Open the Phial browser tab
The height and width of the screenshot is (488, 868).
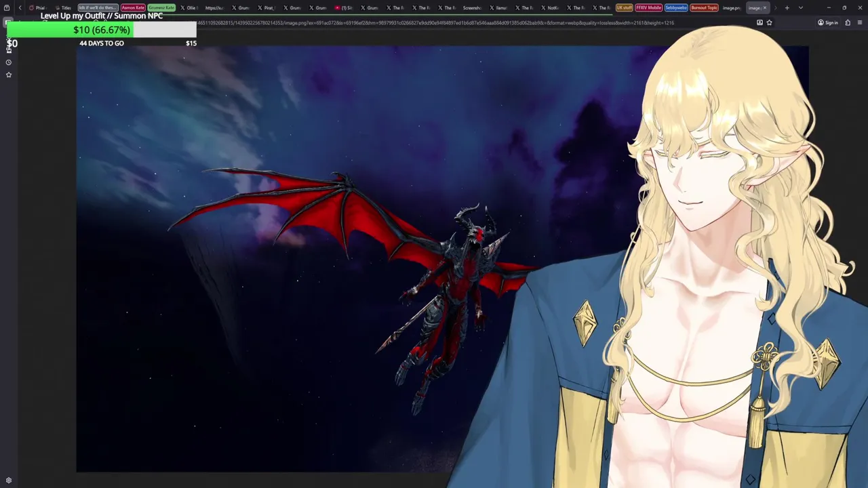(x=37, y=7)
